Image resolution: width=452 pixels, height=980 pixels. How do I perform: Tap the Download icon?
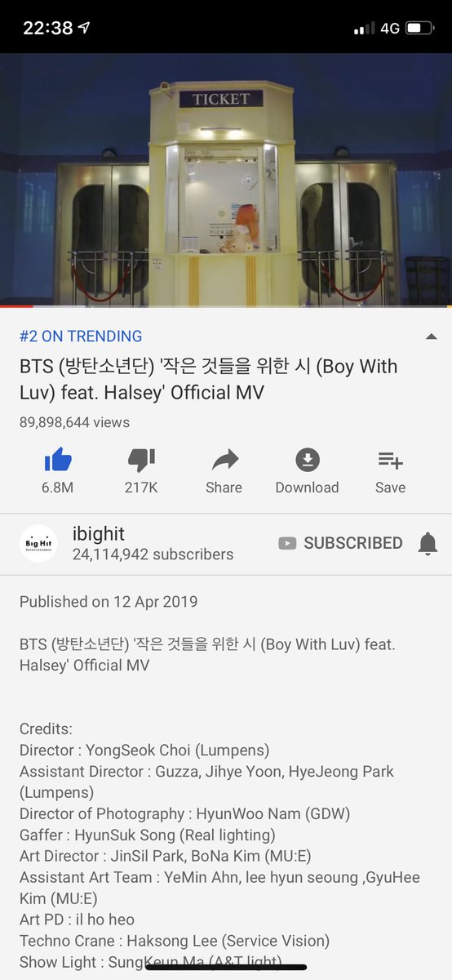tap(307, 461)
